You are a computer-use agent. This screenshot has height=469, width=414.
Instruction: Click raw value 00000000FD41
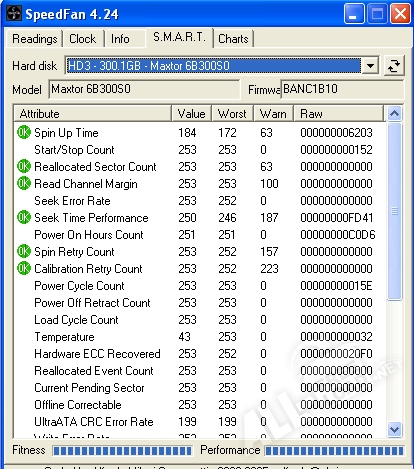click(x=336, y=217)
